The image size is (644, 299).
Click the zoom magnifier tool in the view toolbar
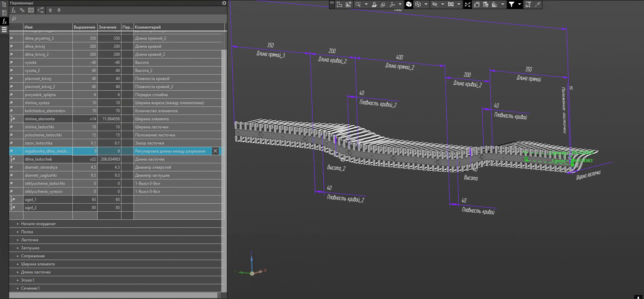tap(358, 4)
